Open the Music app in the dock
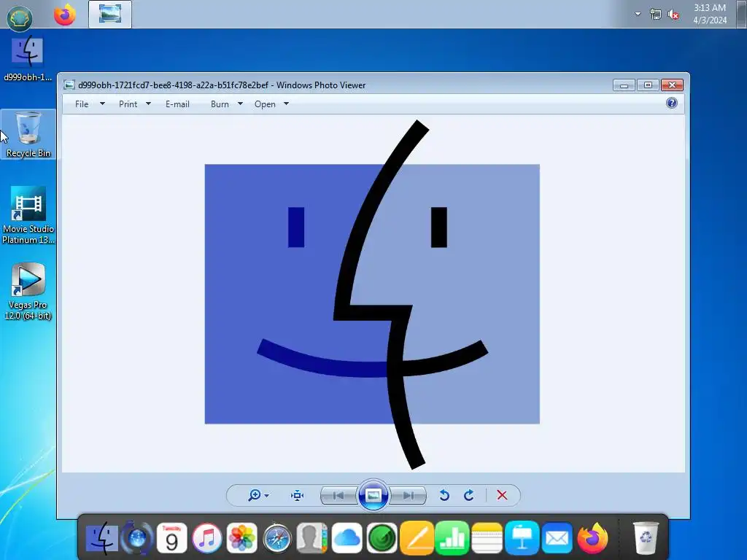747x560 pixels. (x=206, y=538)
